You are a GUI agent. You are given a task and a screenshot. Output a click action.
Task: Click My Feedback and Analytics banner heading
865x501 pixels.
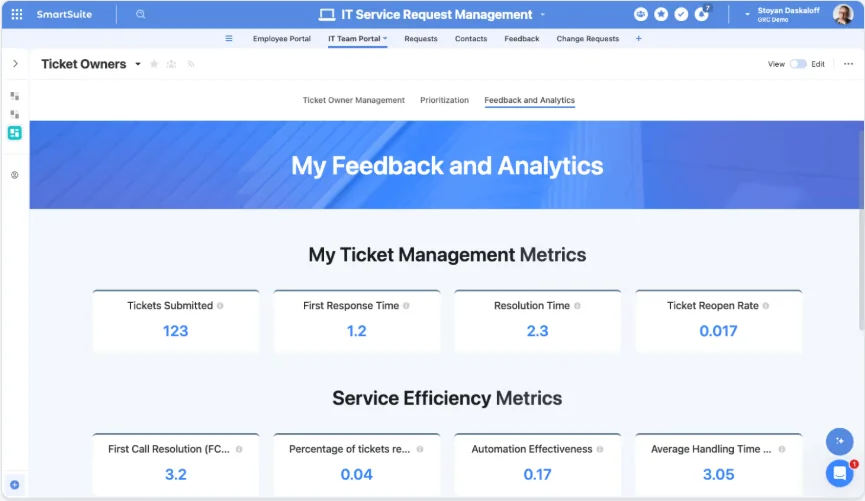[447, 166]
